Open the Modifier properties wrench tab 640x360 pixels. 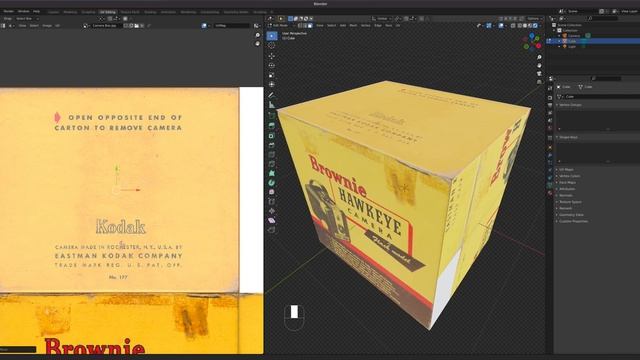(550, 155)
